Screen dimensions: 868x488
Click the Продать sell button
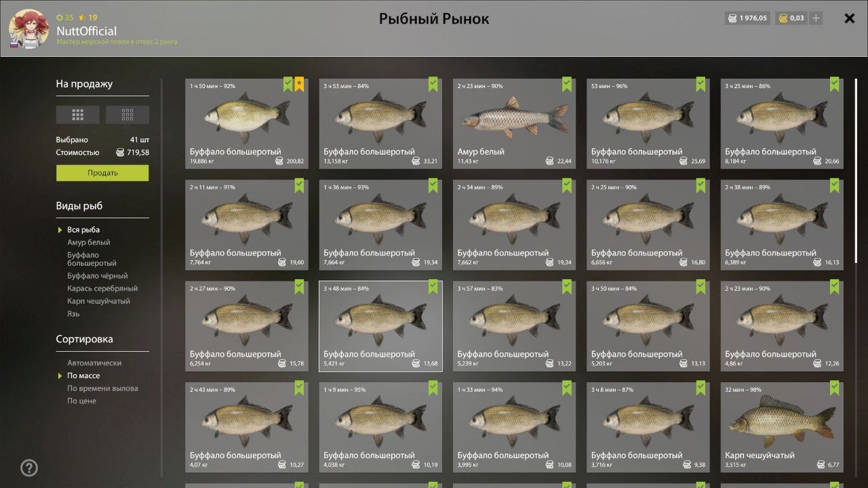point(102,173)
